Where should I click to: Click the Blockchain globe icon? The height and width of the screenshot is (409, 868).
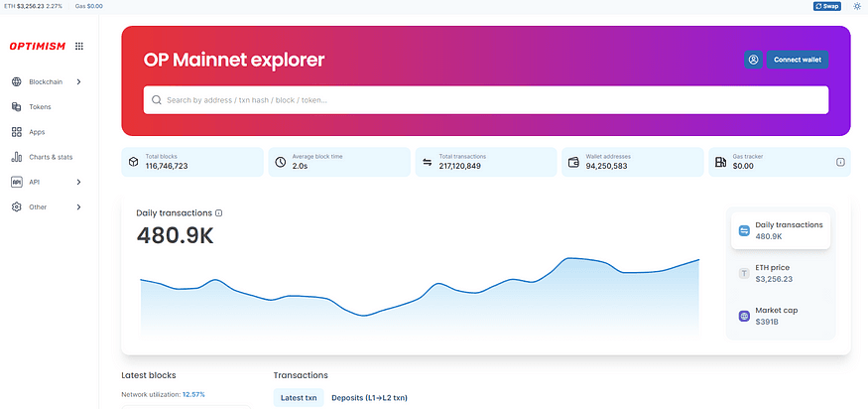[x=17, y=82]
